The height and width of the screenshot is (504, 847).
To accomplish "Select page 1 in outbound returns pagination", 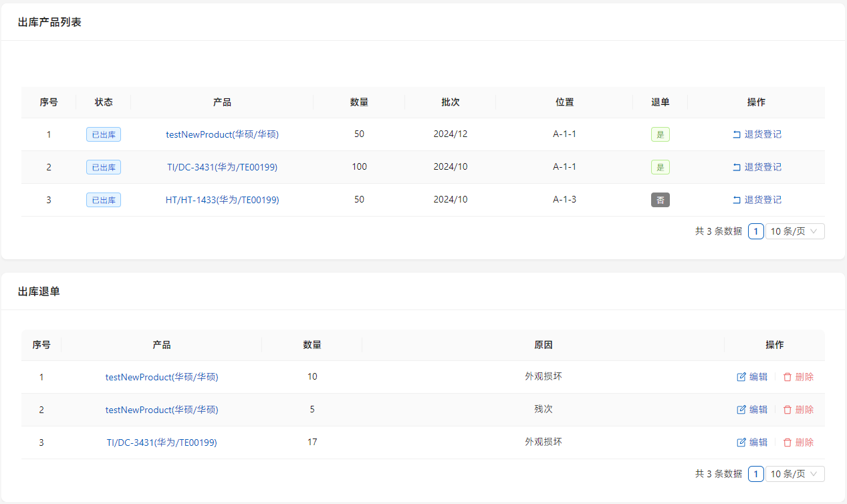I will click(755, 474).
